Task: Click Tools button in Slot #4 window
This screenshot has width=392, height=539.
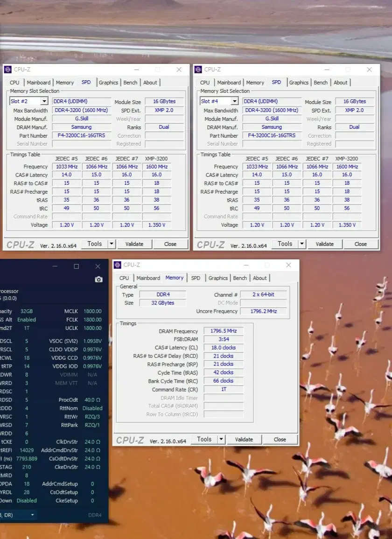Action: pyautogui.click(x=285, y=244)
